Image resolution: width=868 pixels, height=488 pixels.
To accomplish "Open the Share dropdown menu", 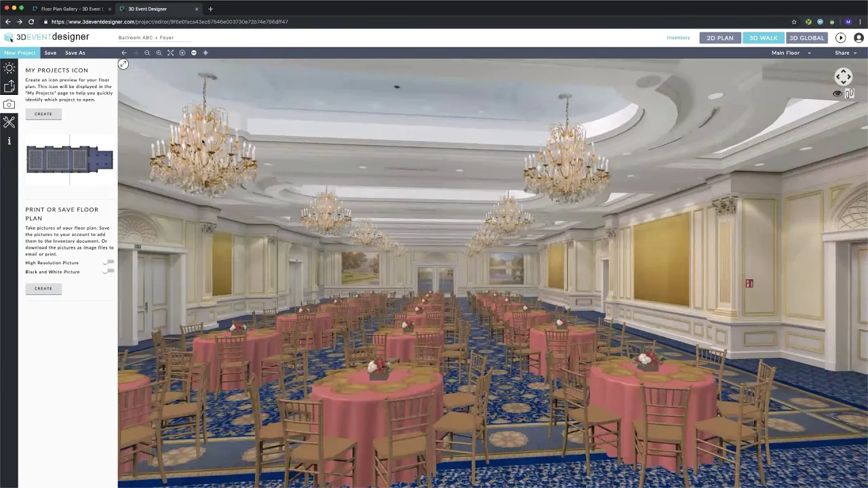I will click(x=846, y=53).
